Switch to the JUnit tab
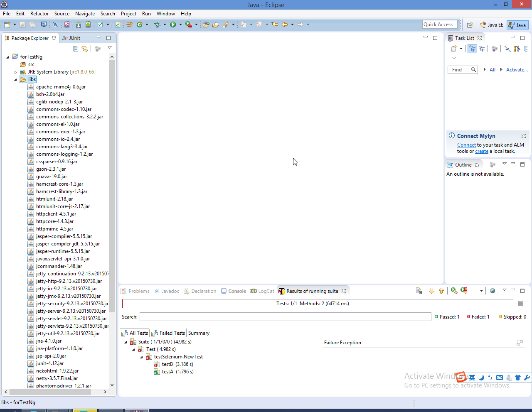 71,38
